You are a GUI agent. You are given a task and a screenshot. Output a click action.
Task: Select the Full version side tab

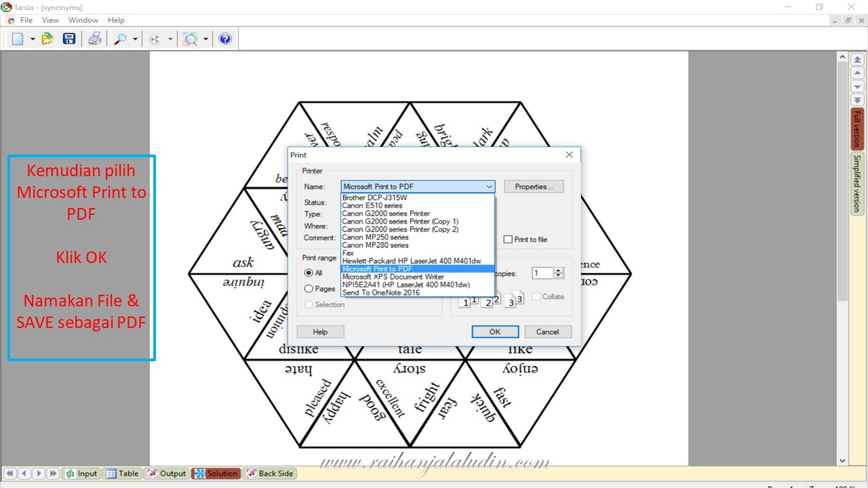coord(857,129)
